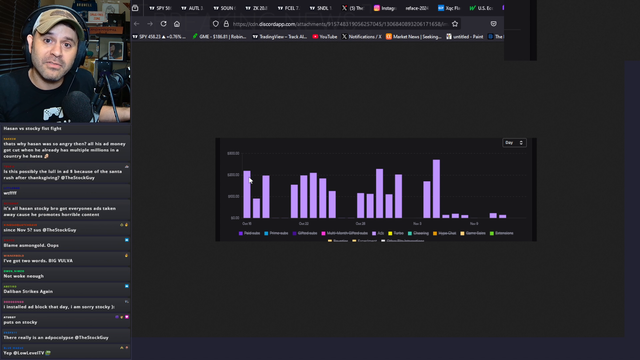
Task: Open the Notifications / X bookmark
Action: tap(362, 37)
